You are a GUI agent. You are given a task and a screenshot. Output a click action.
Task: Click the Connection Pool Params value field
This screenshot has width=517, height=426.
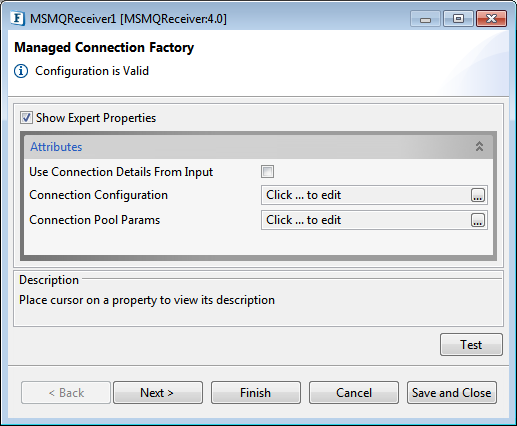[x=366, y=220]
